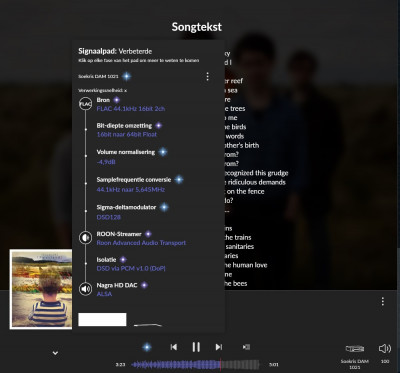Click the elapsed time 3:23
The width and height of the screenshot is (400, 373).
(x=120, y=365)
